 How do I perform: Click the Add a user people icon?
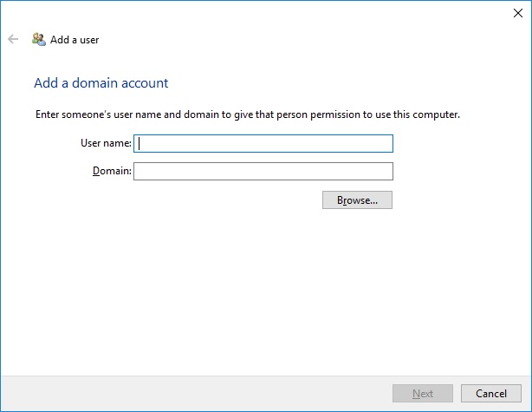(39, 39)
